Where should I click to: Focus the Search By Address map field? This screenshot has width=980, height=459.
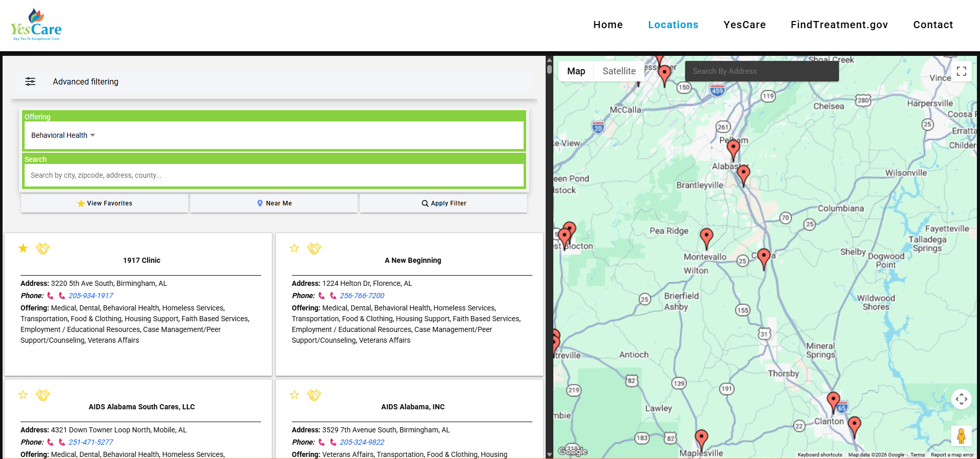[x=762, y=71]
